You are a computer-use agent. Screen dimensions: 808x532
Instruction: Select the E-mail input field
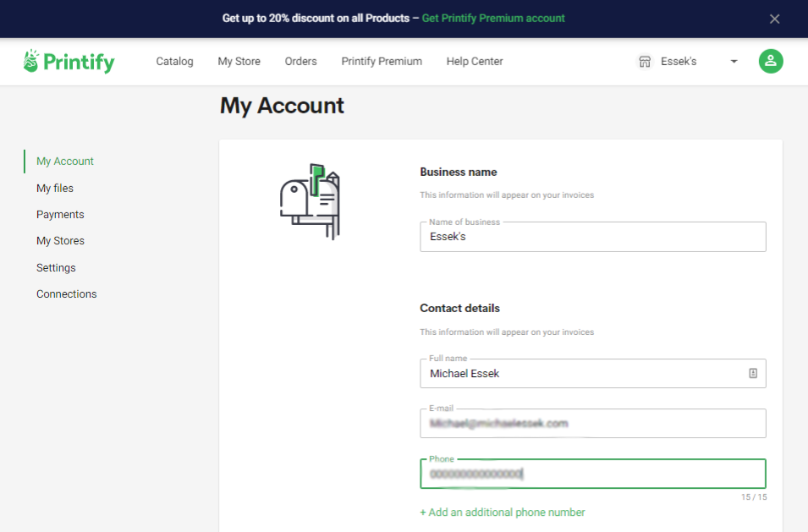(593, 424)
